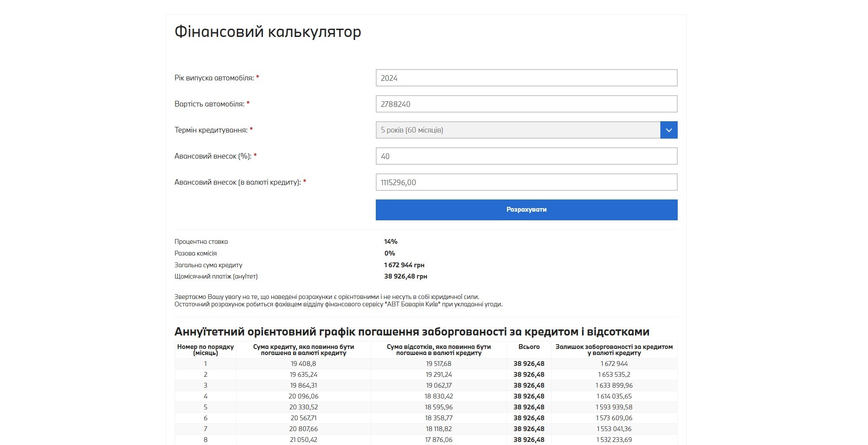This screenshot has height=445, width=868.
Task: Click the monthly payment value 38 926,48 грн
Action: (x=405, y=276)
